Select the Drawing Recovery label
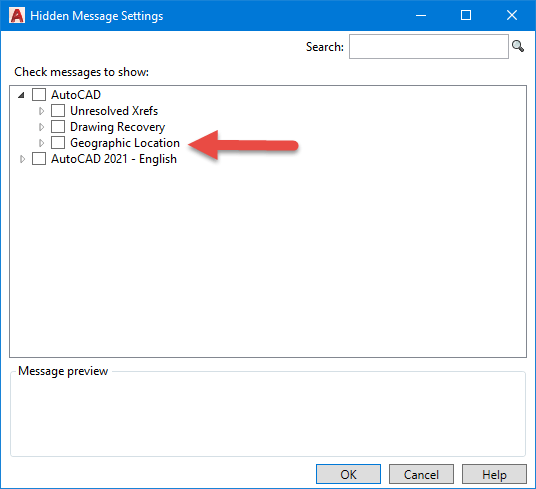 coord(118,127)
